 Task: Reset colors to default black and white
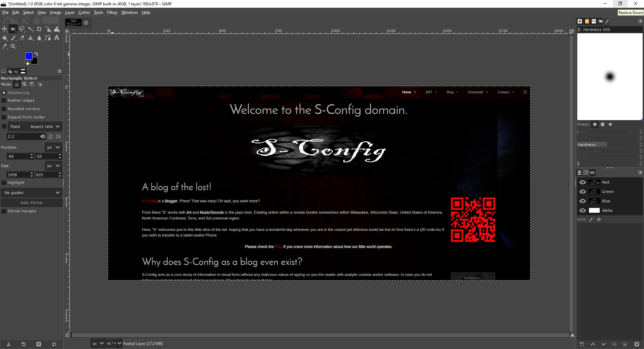point(26,62)
